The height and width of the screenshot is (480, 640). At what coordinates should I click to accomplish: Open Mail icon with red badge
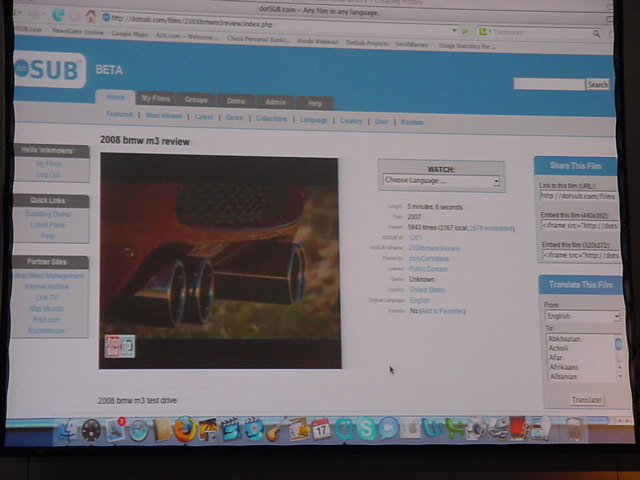(x=115, y=430)
